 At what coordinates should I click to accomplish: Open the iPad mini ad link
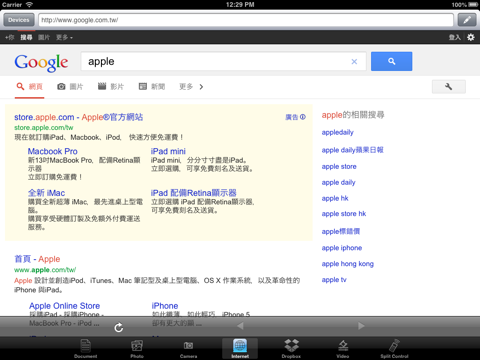[168, 151]
